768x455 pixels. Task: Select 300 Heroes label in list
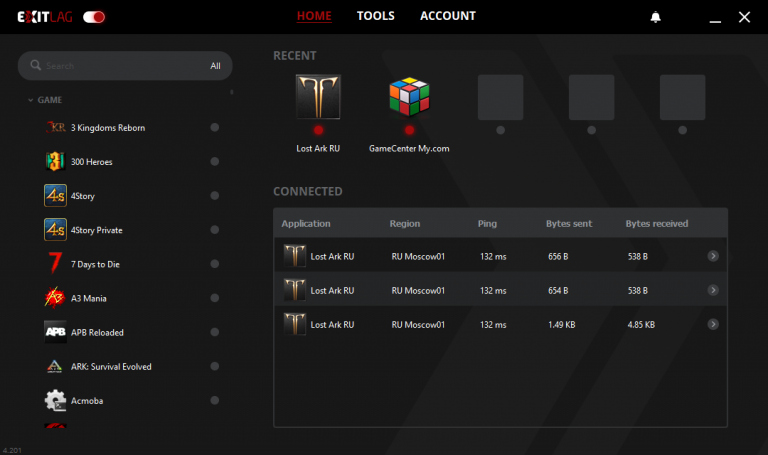coord(92,162)
